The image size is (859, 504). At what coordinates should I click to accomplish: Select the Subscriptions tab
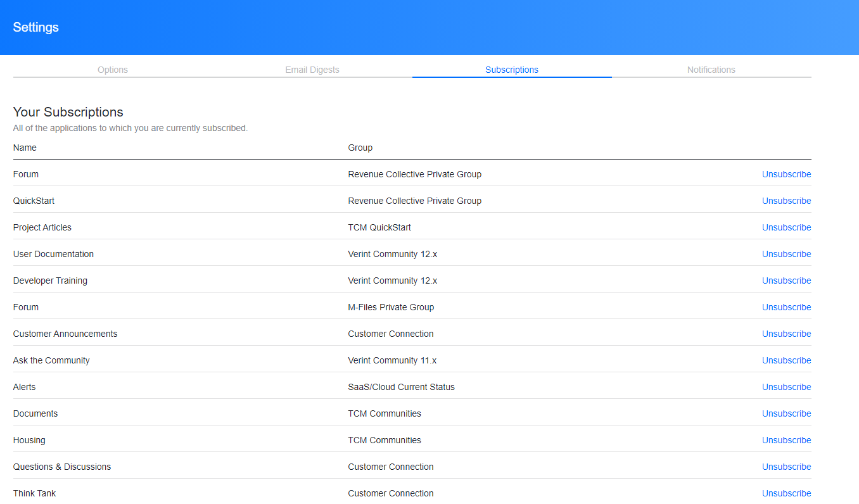click(x=512, y=70)
